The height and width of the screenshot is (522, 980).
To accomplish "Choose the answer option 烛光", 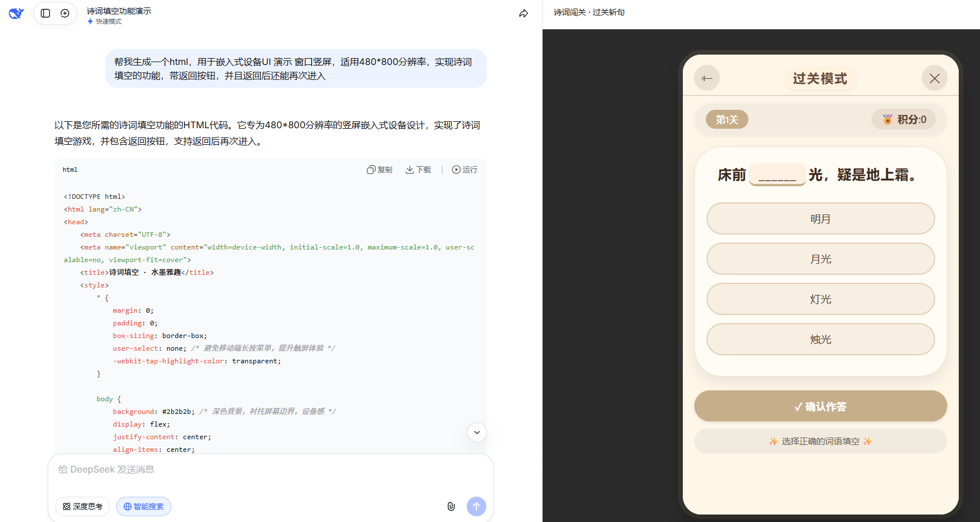I will pyautogui.click(x=821, y=339).
